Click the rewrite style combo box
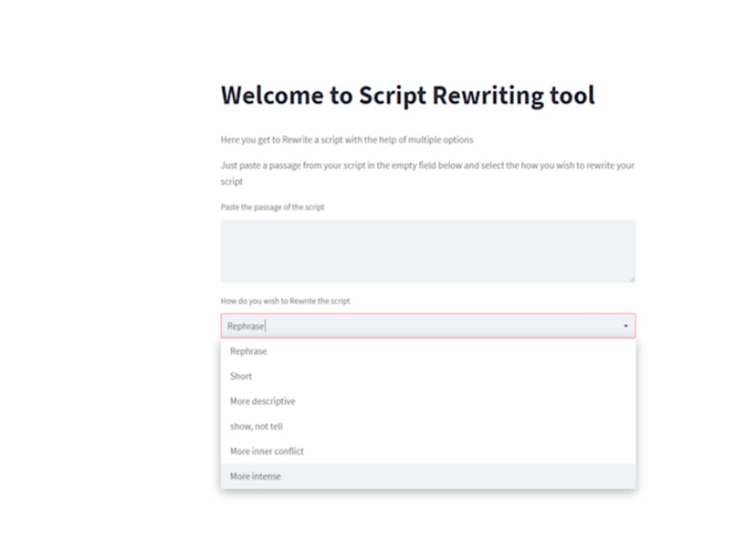This screenshot has height=560, width=747. point(427,326)
